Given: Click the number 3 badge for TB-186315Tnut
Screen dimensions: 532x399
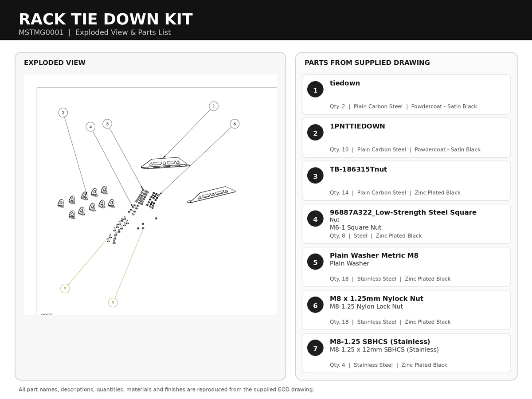Looking at the screenshot, I should tap(315, 176).
